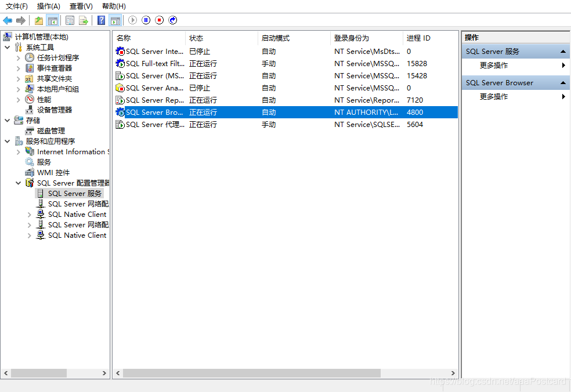Select the 共享文件夹 icon in tree
Image resolution: width=571 pixels, height=392 pixels.
(x=30, y=79)
